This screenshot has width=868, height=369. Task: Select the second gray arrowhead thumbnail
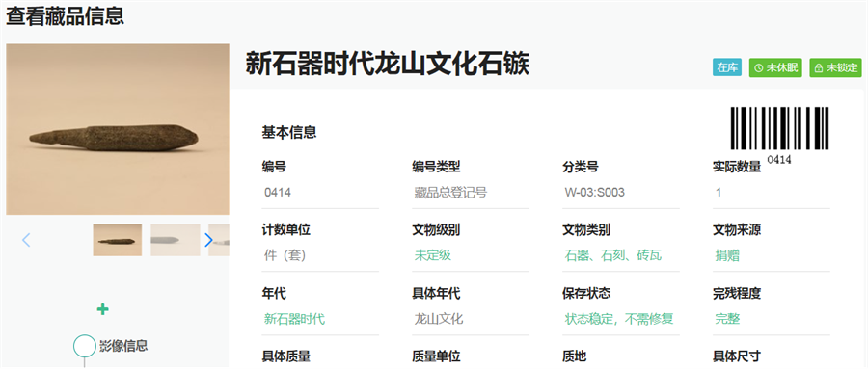pos(175,240)
